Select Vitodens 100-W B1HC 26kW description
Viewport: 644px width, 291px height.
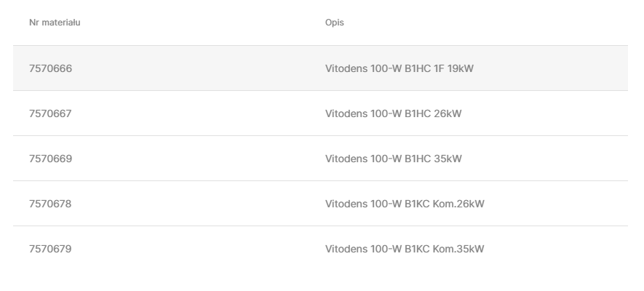click(393, 114)
